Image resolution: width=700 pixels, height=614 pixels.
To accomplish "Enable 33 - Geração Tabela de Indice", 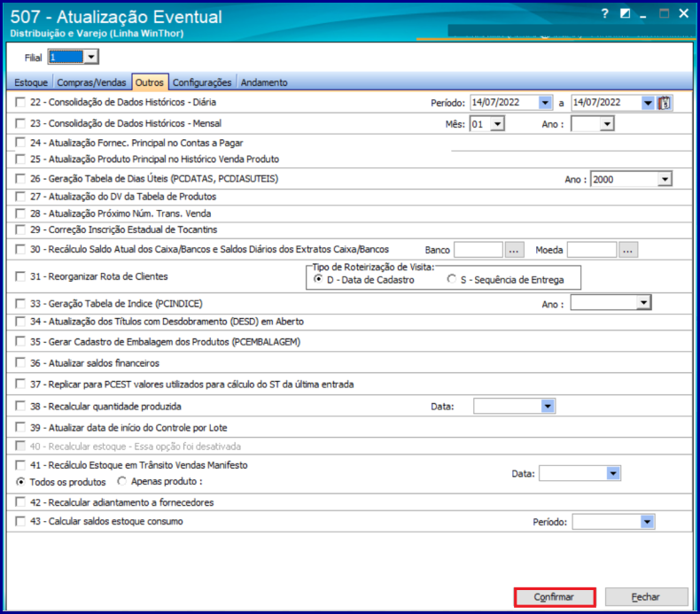I will point(20,304).
